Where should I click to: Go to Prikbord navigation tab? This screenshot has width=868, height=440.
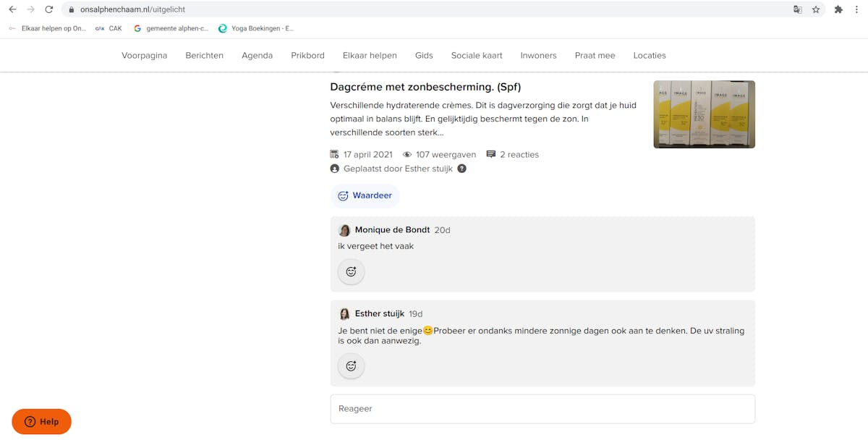pyautogui.click(x=307, y=56)
